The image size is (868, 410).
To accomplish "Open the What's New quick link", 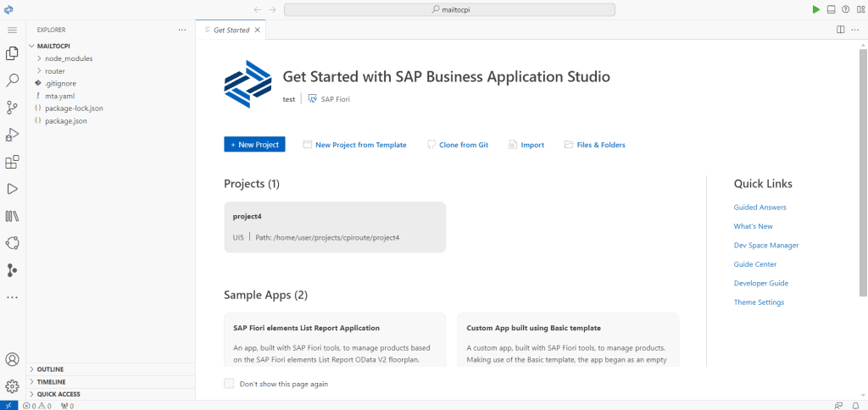I will pyautogui.click(x=753, y=226).
